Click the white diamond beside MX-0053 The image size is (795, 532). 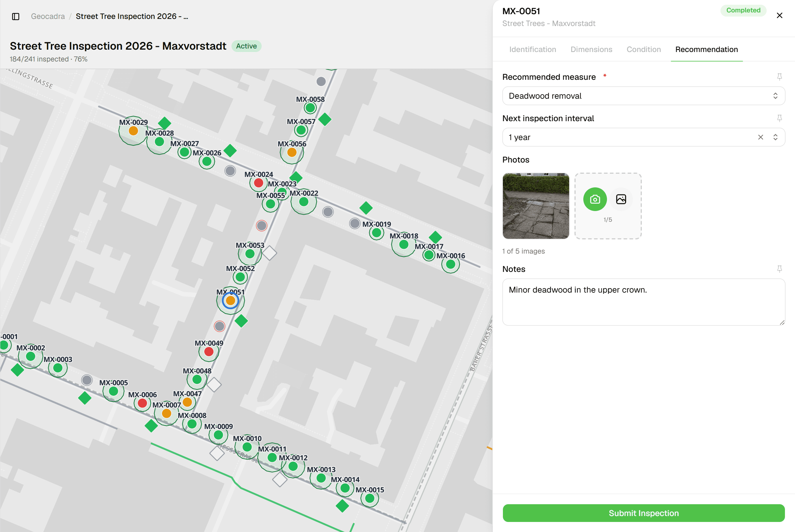(270, 253)
